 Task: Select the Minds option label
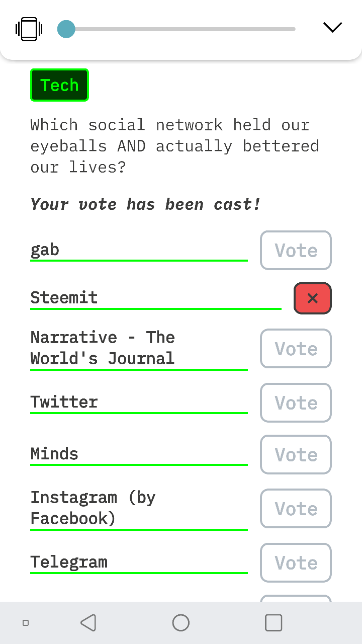pyautogui.click(x=54, y=454)
